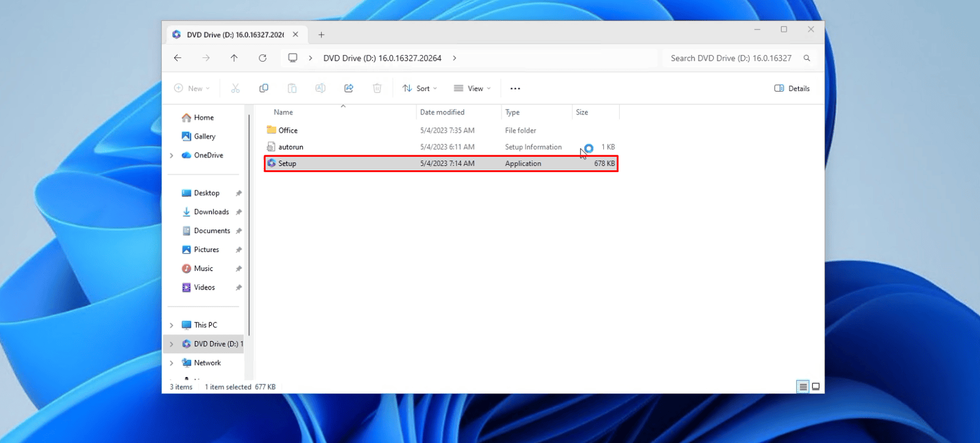This screenshot has width=980, height=443.
Task: Click the Setup application icon
Action: (271, 163)
